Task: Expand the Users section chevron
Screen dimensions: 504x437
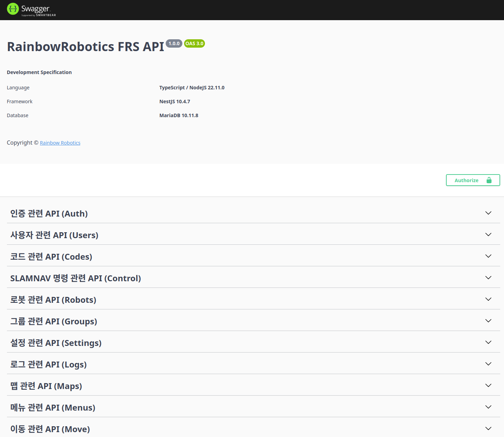Action: pos(488,234)
